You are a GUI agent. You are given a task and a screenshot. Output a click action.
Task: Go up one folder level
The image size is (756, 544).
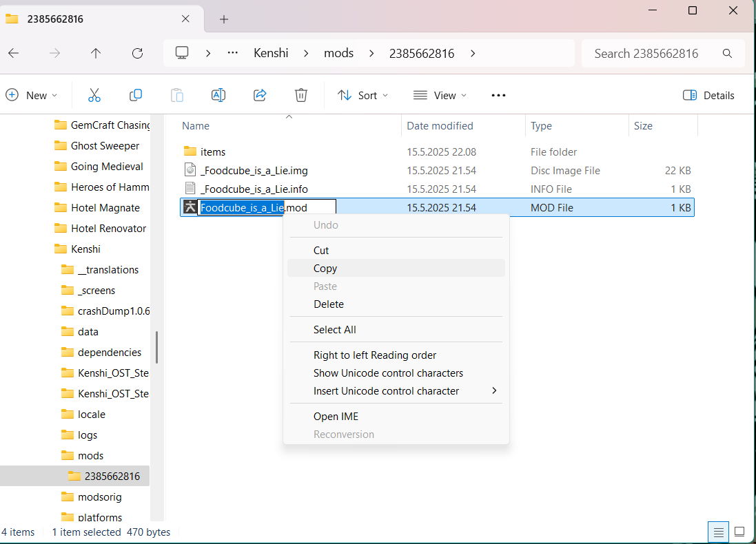(x=96, y=53)
